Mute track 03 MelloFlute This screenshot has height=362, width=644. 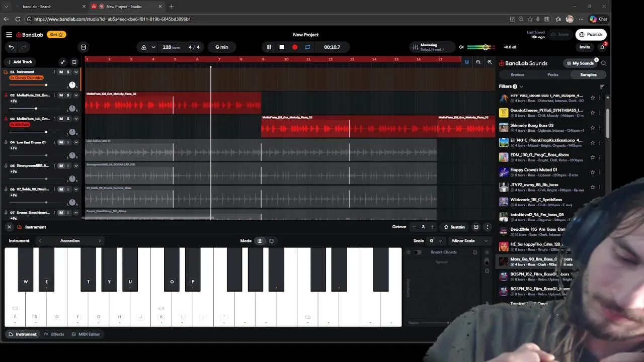tap(61, 119)
